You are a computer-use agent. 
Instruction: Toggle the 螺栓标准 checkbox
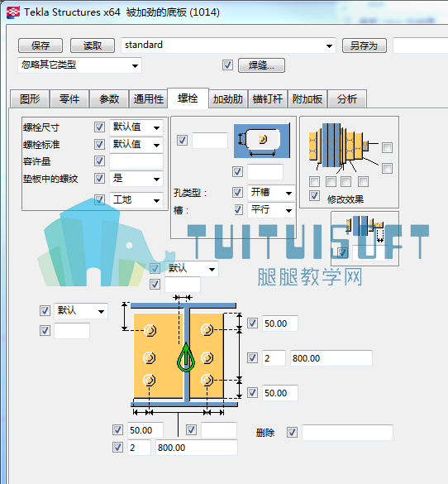tap(99, 144)
